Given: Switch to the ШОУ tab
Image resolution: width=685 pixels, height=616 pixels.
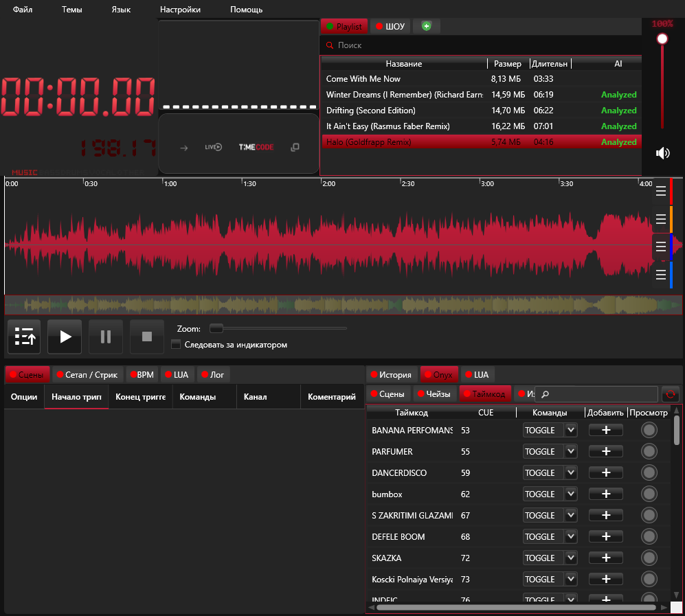Looking at the screenshot, I should pos(390,25).
